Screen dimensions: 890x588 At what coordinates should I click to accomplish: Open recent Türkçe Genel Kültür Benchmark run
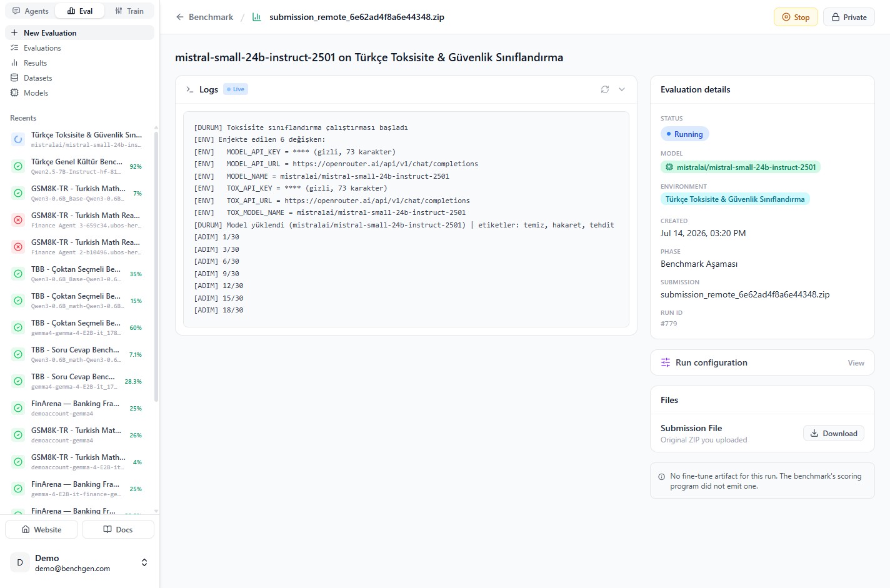(79, 166)
